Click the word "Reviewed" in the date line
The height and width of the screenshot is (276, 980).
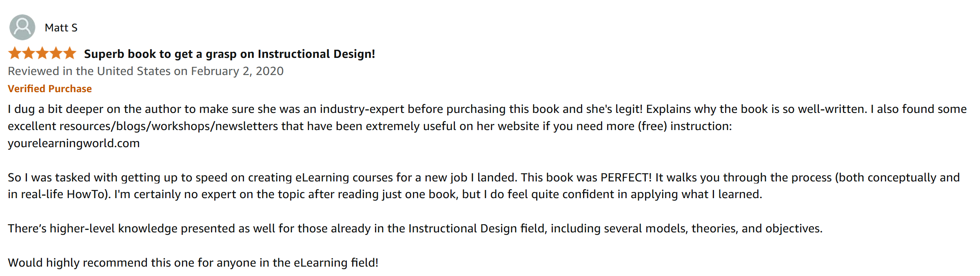tap(33, 71)
